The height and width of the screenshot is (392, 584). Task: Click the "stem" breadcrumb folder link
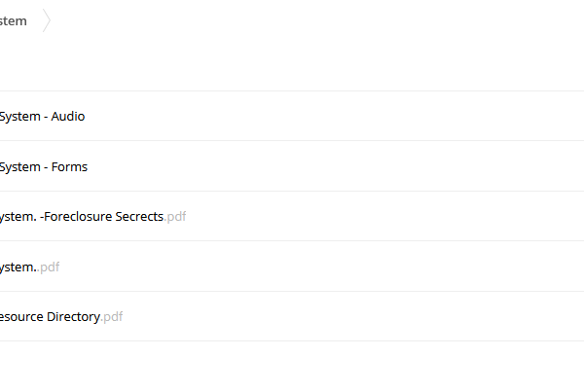click(13, 20)
